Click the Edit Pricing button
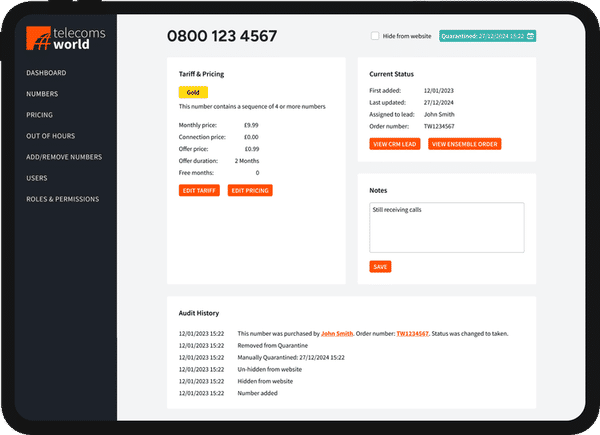The width and height of the screenshot is (600, 435). 250,191
